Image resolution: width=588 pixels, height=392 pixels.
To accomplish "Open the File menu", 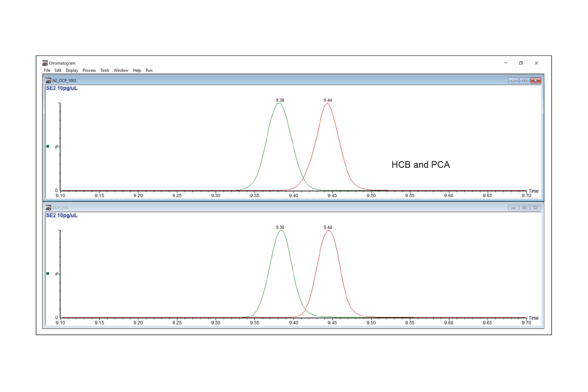I will pyautogui.click(x=47, y=70).
